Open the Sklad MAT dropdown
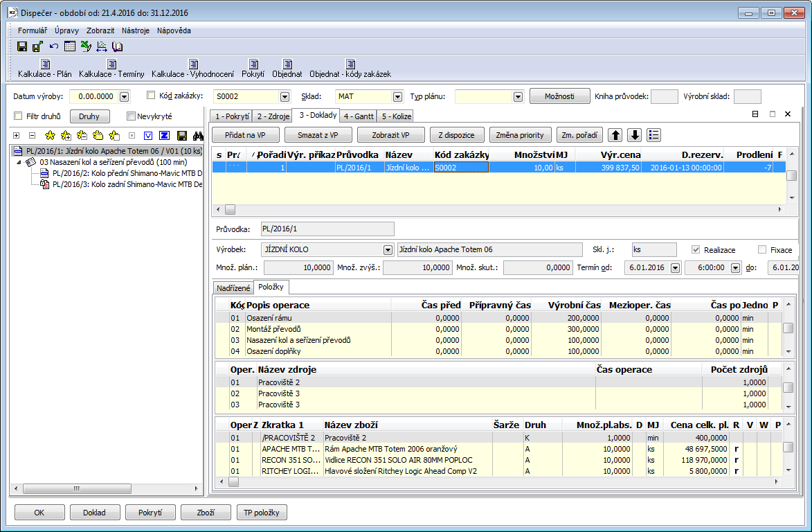The image size is (812, 532). tap(397, 97)
